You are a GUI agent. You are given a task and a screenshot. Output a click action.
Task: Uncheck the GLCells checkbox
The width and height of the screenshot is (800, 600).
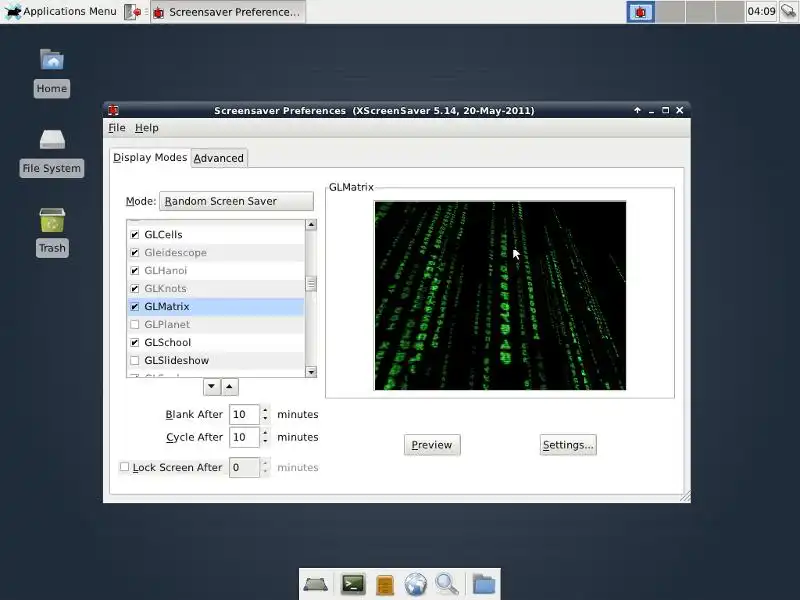tap(135, 235)
